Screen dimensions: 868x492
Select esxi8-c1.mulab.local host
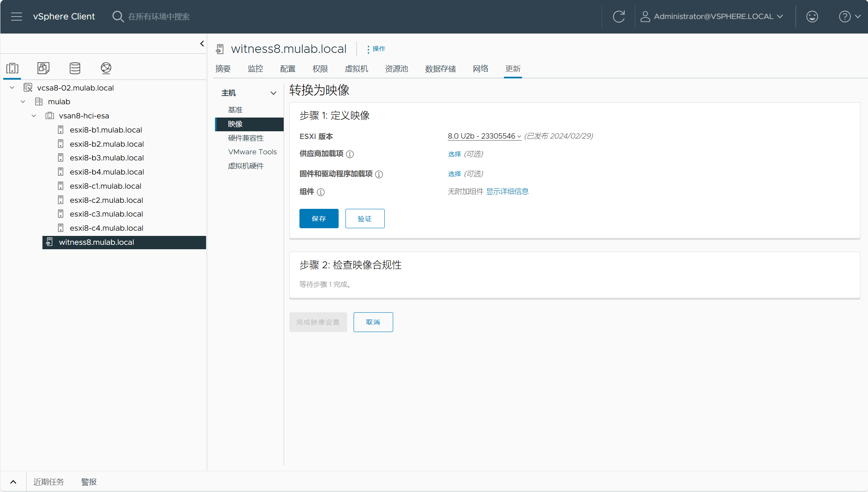coord(105,186)
